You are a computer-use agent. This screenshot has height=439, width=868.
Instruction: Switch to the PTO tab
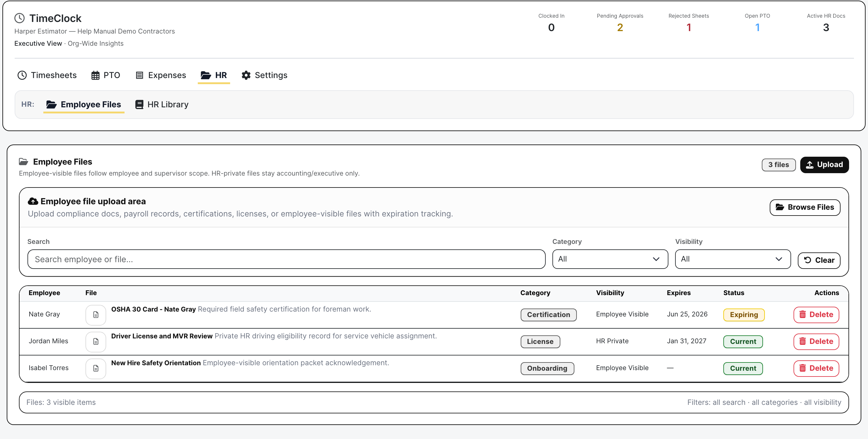106,75
